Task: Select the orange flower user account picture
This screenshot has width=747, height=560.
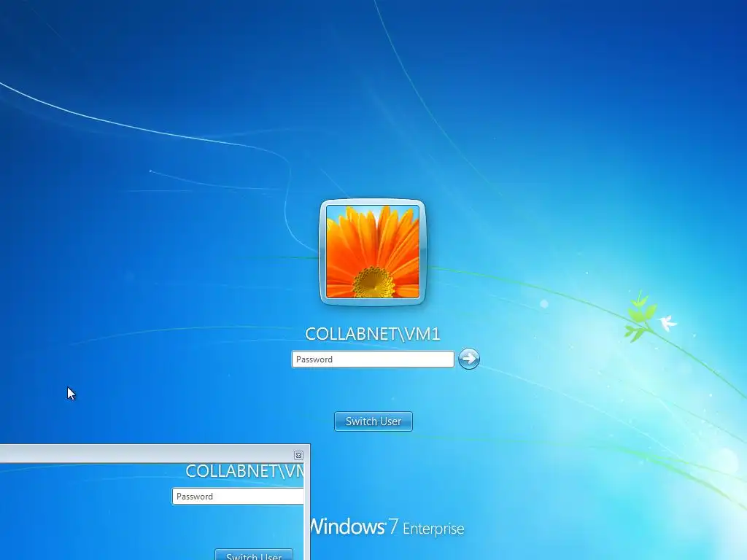Action: coord(373,252)
